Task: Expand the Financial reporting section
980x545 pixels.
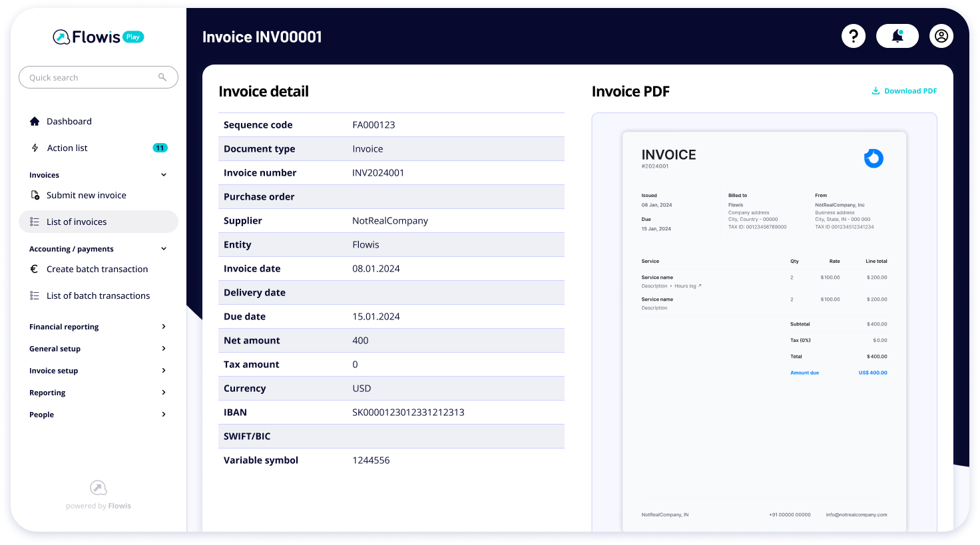Action: point(99,327)
